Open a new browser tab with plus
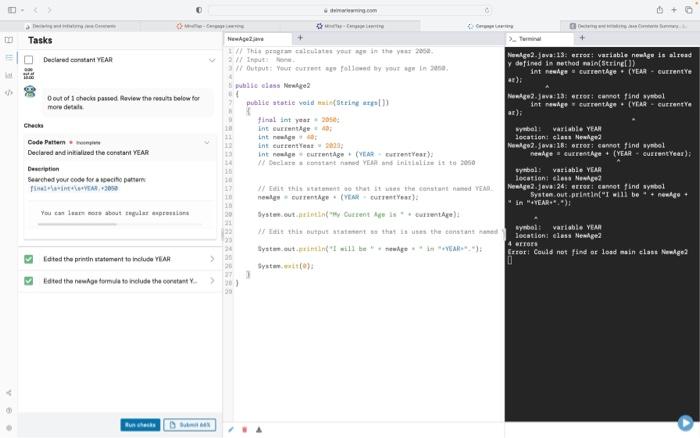This screenshot has width=700, height=438. (674, 10)
